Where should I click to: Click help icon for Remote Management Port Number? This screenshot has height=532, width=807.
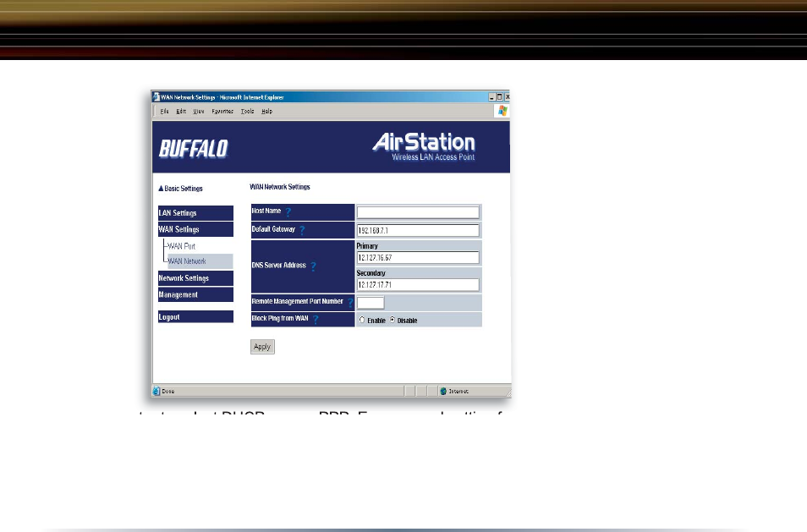tap(350, 302)
